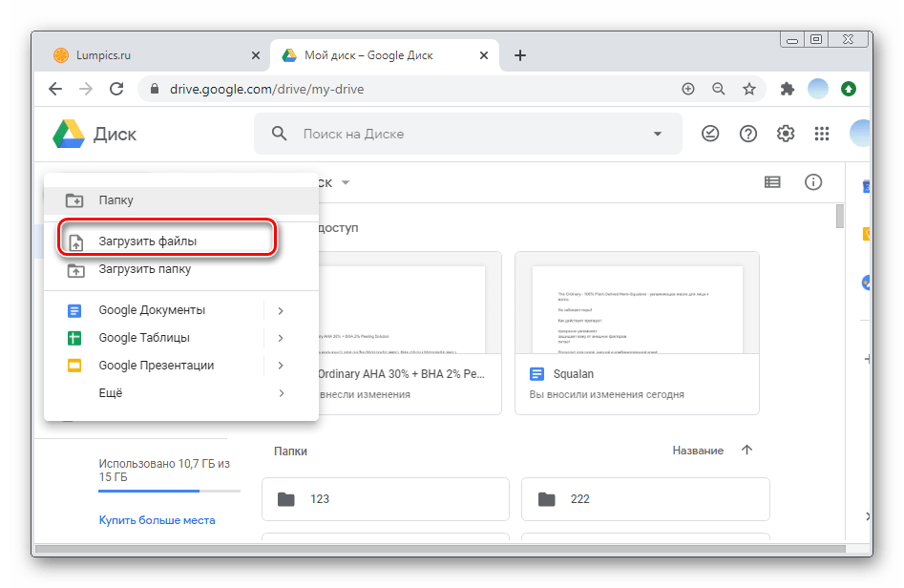
Task: Click the zoom magnifier icon in address bar
Action: [719, 89]
